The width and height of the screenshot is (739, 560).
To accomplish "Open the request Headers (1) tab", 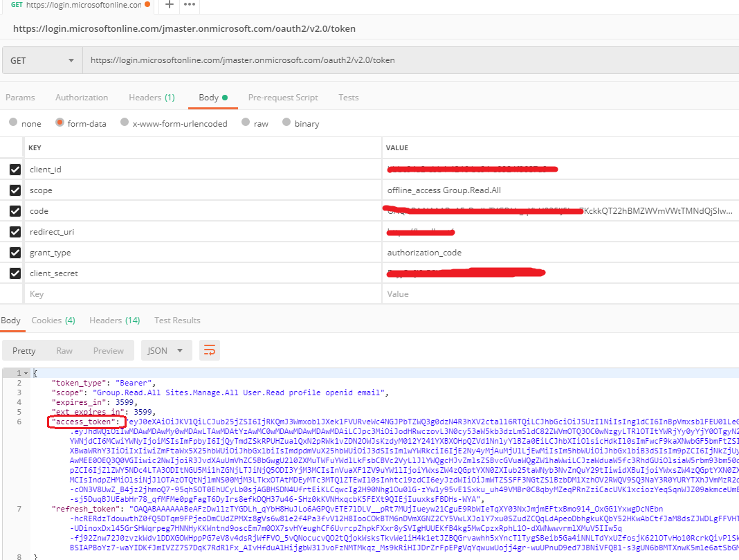I will 152,98.
